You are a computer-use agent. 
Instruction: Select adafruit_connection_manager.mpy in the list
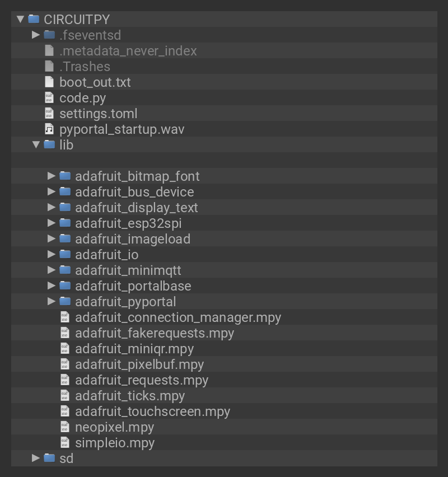178,317
